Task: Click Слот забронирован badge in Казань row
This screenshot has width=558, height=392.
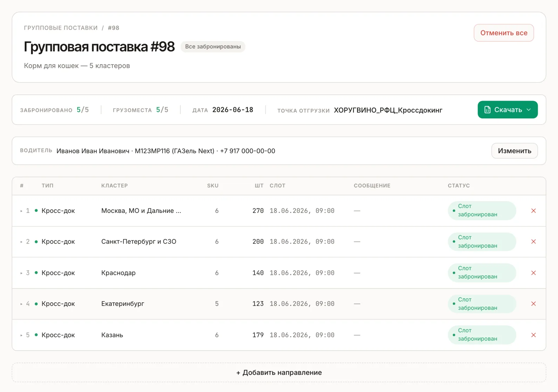Action: tap(482, 335)
